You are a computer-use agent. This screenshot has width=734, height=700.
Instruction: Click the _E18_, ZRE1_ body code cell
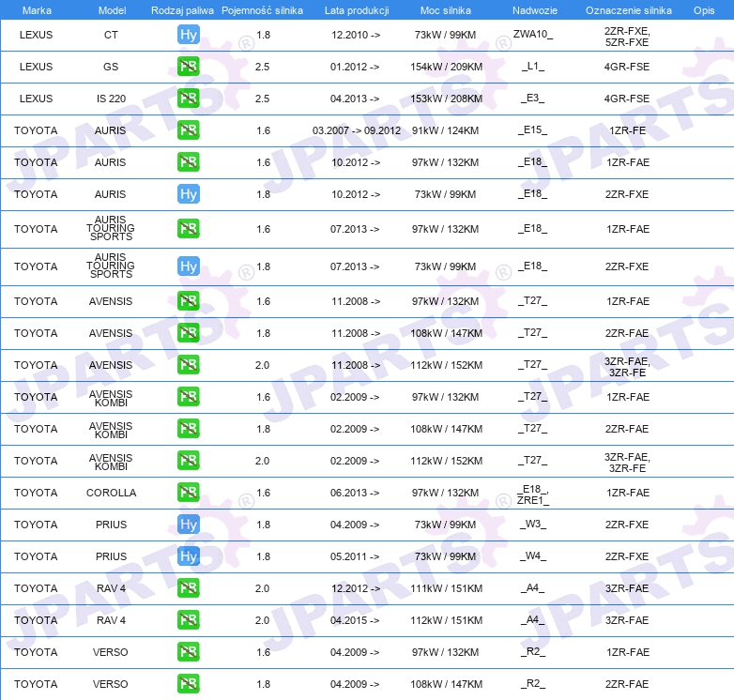(x=533, y=495)
